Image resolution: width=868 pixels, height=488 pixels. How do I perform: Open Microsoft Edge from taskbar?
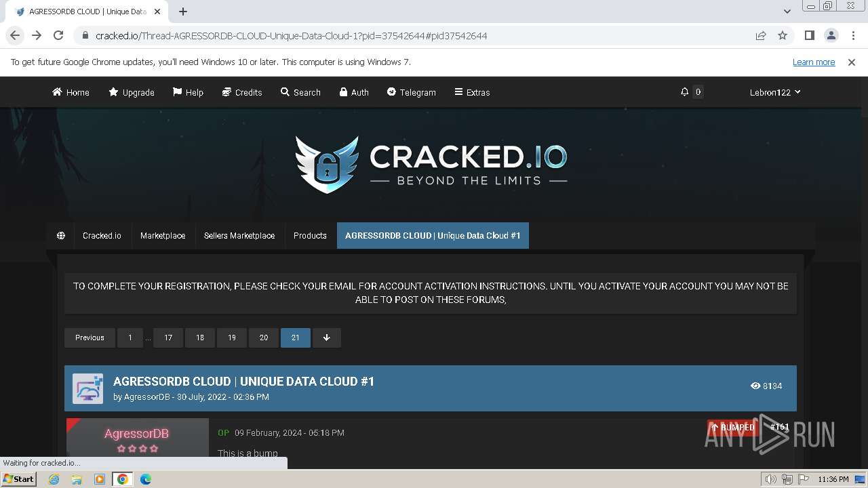click(146, 479)
